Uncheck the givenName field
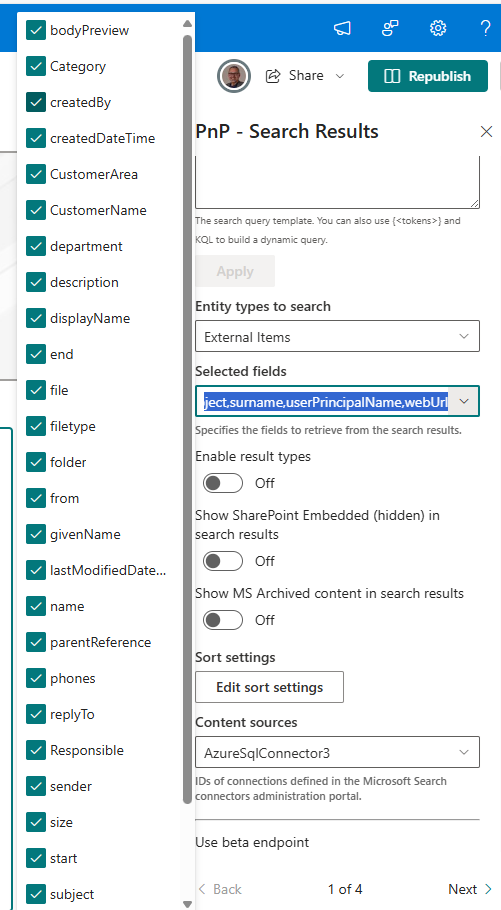The height and width of the screenshot is (910, 501). click(x=36, y=534)
